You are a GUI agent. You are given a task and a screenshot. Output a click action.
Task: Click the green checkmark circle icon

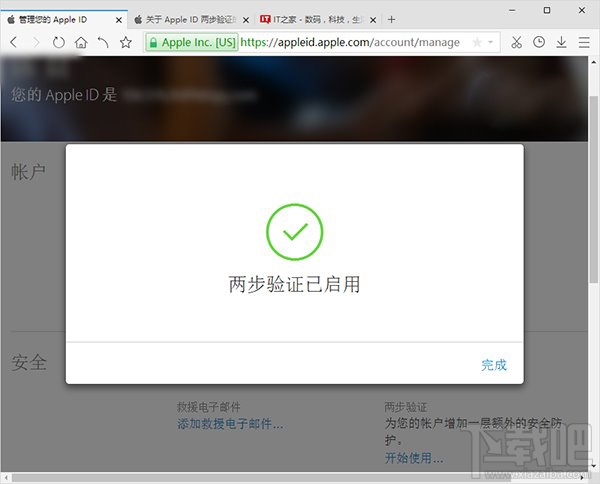[295, 232]
